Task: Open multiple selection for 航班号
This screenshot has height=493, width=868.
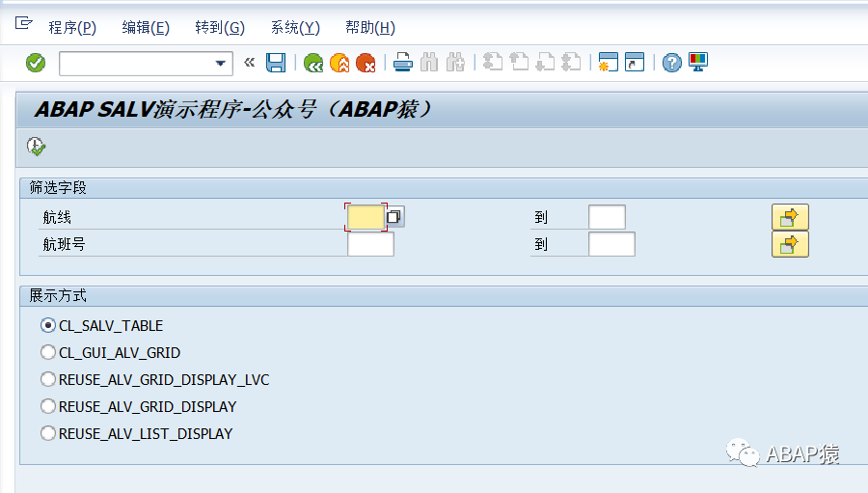Action: click(790, 244)
